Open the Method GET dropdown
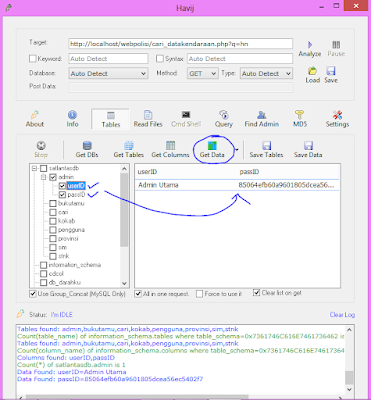 tap(203, 73)
